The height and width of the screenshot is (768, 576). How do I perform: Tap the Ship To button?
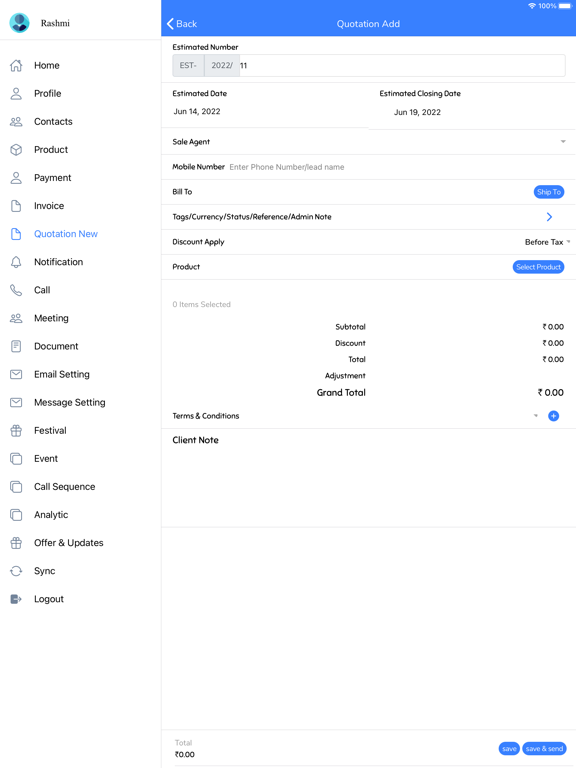point(549,192)
